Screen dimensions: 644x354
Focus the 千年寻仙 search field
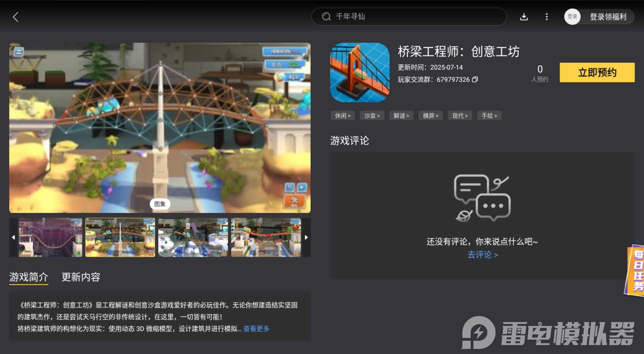click(409, 17)
